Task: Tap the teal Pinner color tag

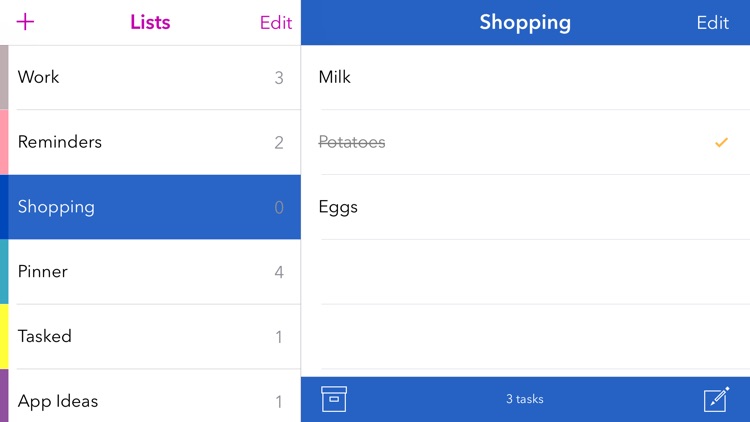Action: point(4,271)
